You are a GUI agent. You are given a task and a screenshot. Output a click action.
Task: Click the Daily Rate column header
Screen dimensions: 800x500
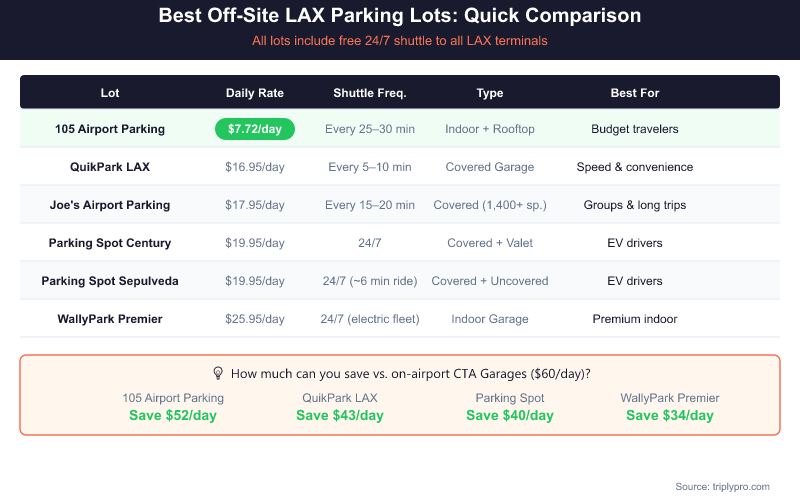pos(255,93)
